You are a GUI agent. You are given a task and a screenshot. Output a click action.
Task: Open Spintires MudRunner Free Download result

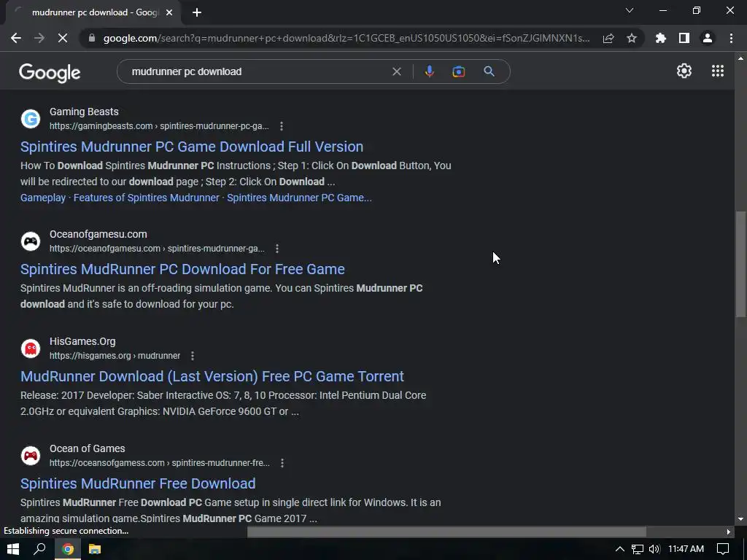[138, 483]
